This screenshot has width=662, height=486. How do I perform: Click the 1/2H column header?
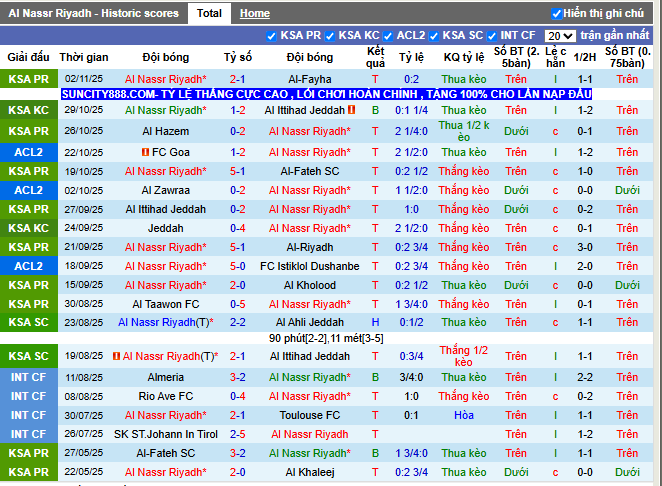tap(585, 57)
